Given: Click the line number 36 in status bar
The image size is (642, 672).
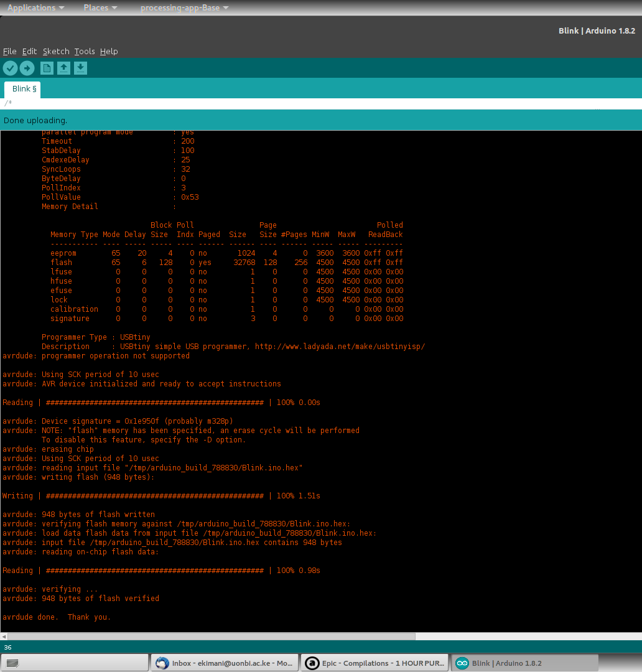Looking at the screenshot, I should click(x=7, y=648).
